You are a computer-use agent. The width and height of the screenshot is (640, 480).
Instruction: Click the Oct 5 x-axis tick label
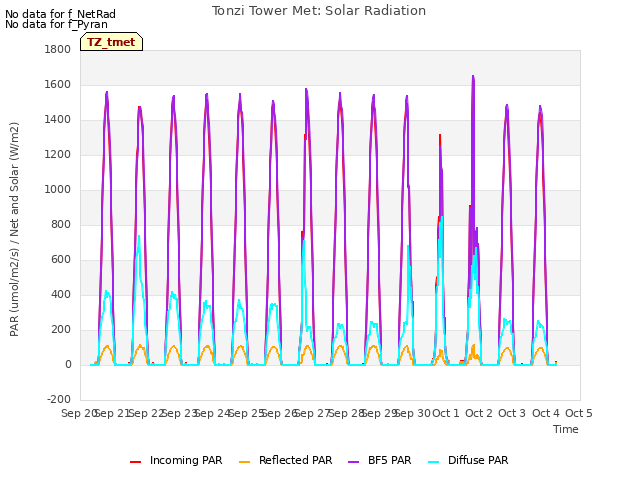tap(579, 413)
